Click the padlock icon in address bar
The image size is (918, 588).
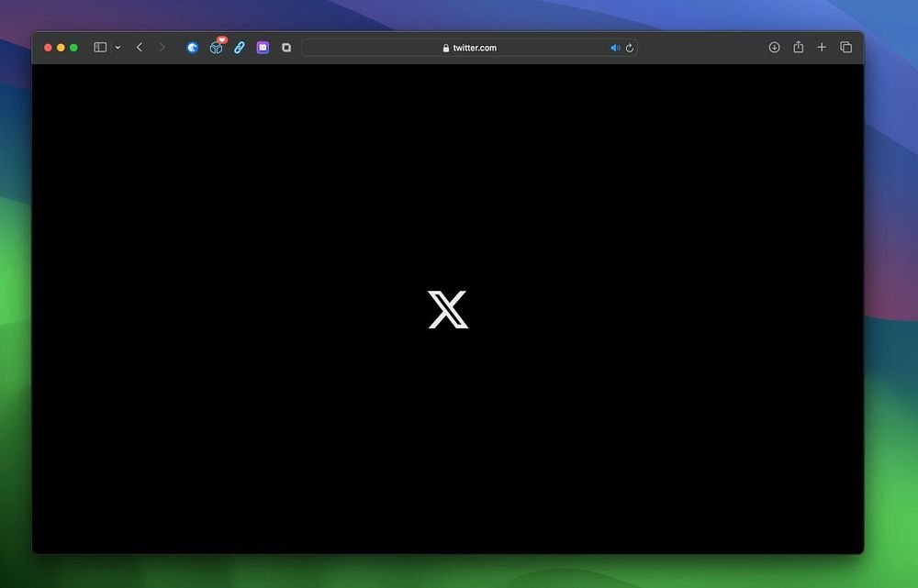446,48
